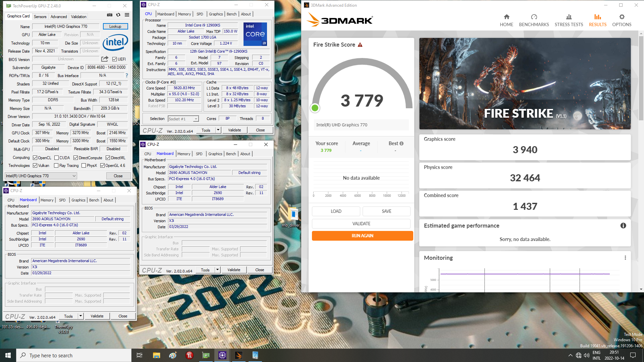
Task: Open About tab in middle CPU-Z window
Action: [x=245, y=154]
